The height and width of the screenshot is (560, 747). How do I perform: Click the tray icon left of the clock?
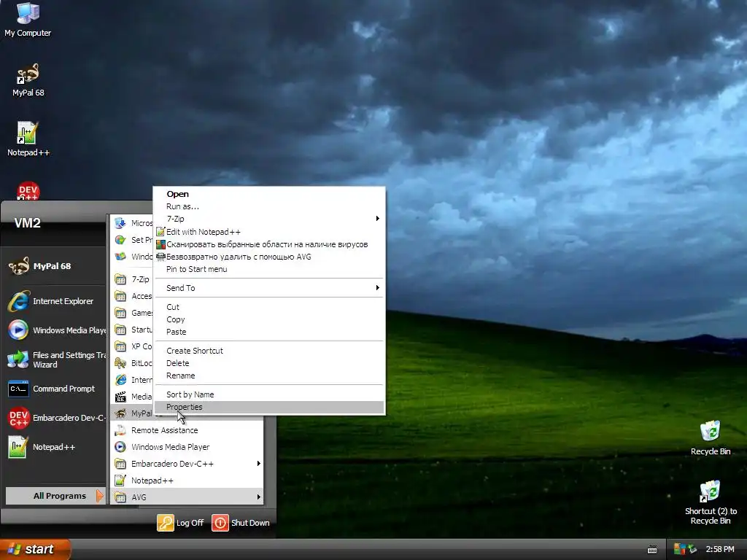(x=692, y=549)
